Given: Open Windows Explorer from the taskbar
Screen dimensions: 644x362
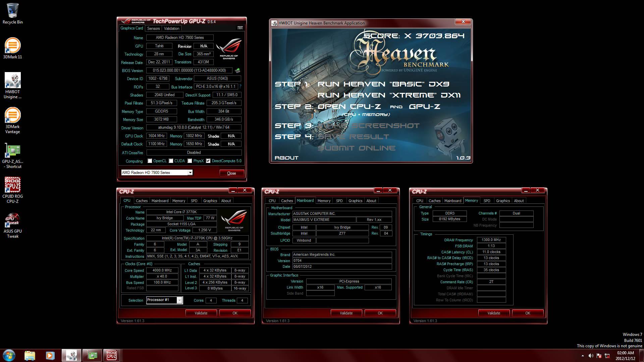Looking at the screenshot, I should coord(30,355).
